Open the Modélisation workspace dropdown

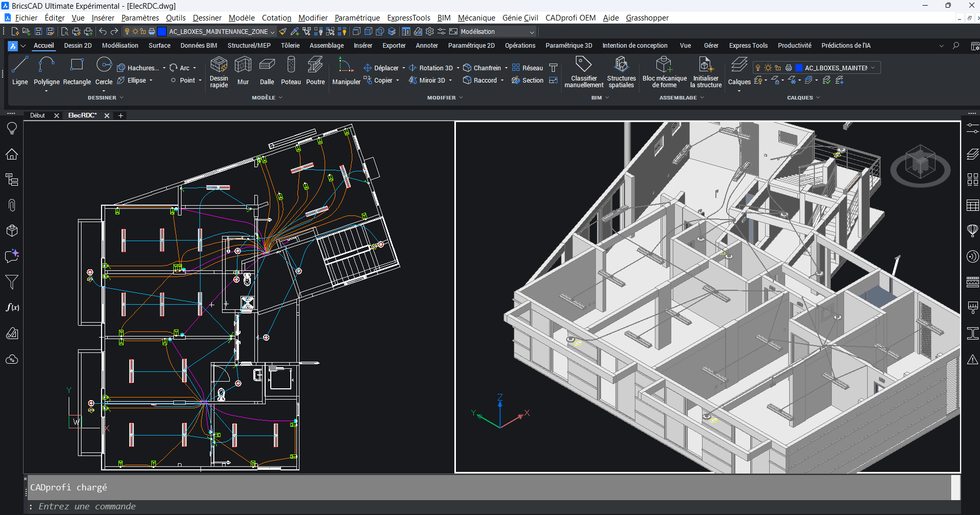(497, 32)
